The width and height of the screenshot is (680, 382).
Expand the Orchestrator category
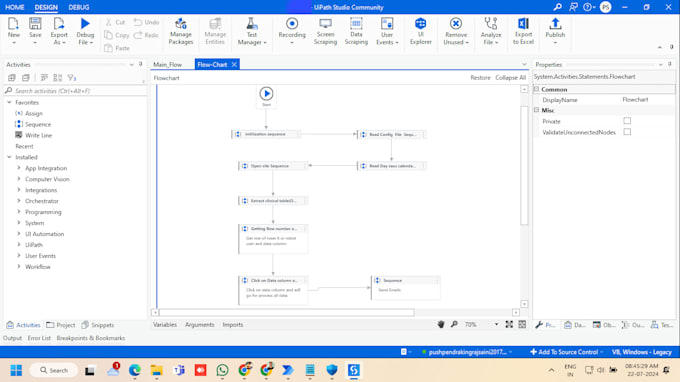coord(19,201)
